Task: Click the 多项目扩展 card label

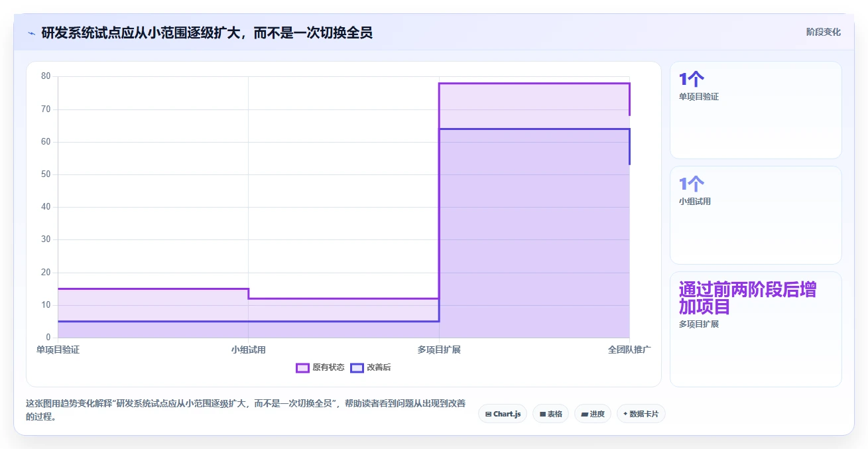Action: tap(699, 324)
